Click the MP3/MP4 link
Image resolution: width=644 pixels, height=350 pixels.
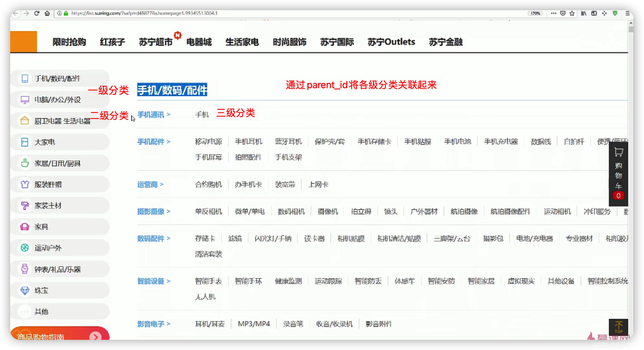[x=254, y=324]
